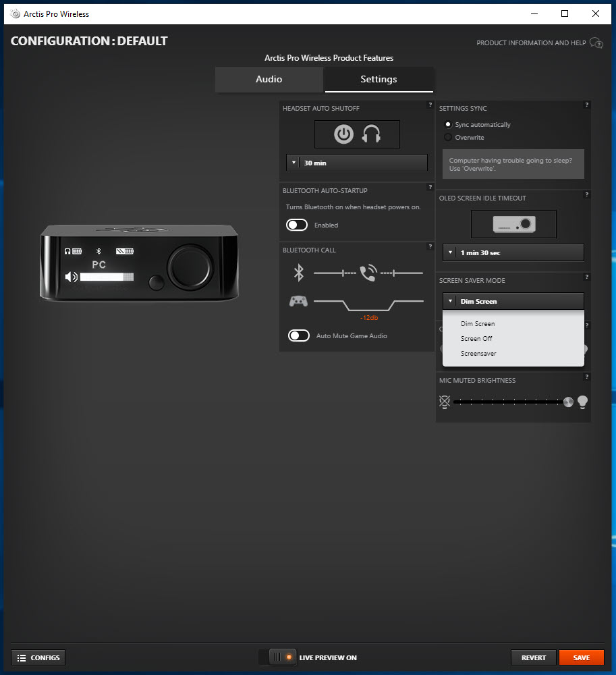The image size is (616, 675).
Task: Maximize the Arctis Pro Wireless window
Action: coord(565,13)
